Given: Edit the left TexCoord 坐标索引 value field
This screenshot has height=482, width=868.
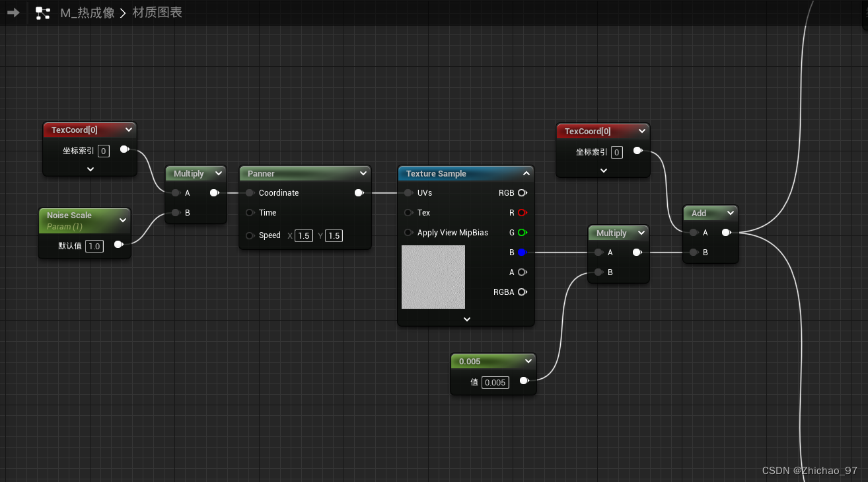Looking at the screenshot, I should pyautogui.click(x=104, y=151).
